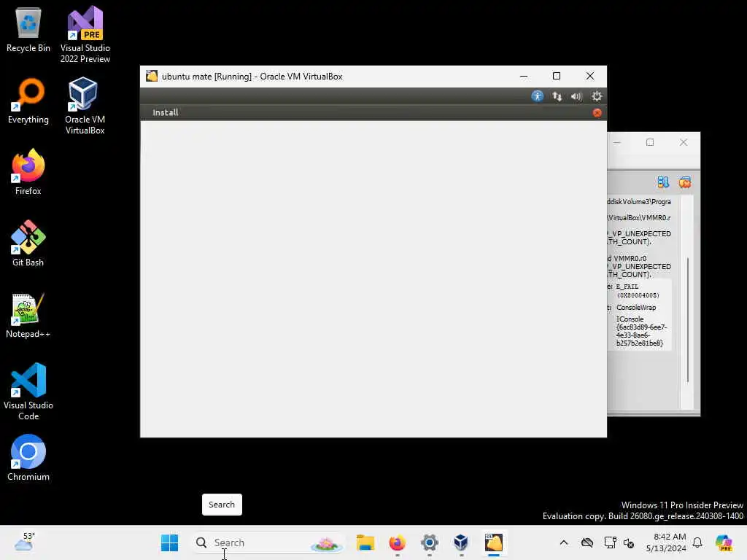Select the Firefox desktop shortcut
The image size is (747, 560).
pyautogui.click(x=28, y=172)
